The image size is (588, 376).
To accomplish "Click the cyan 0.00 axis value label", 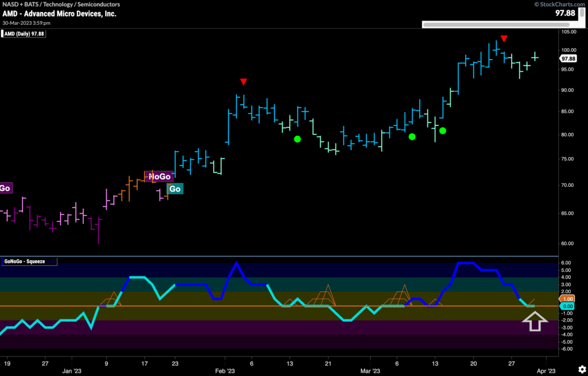I will [x=567, y=306].
